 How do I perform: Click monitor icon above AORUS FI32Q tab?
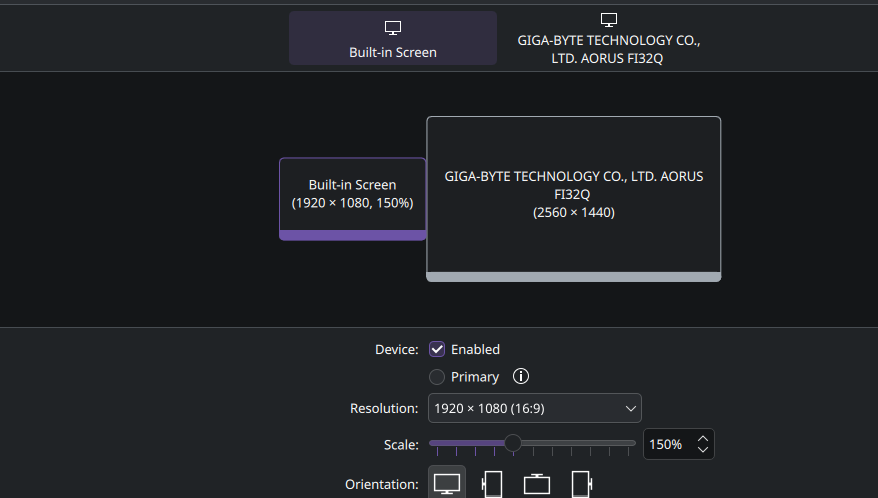(609, 20)
